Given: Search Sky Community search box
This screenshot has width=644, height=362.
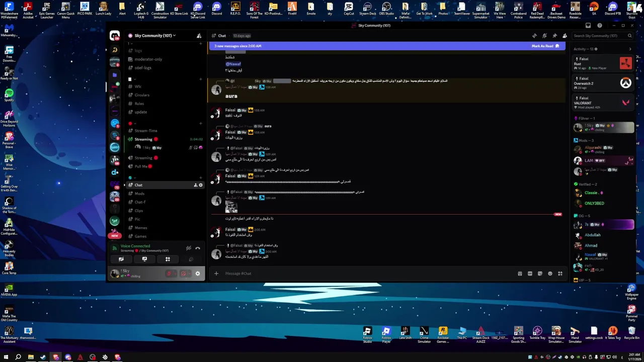Looking at the screenshot, I should click(602, 36).
